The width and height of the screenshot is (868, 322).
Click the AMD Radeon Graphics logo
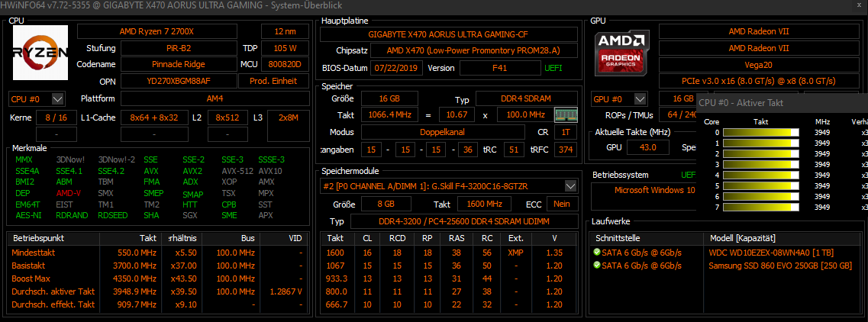(x=621, y=53)
